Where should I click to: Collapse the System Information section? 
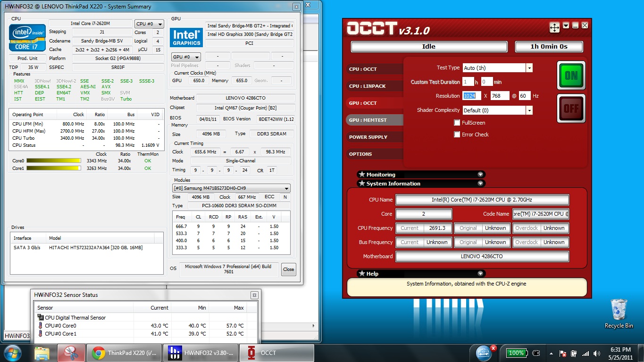click(480, 184)
